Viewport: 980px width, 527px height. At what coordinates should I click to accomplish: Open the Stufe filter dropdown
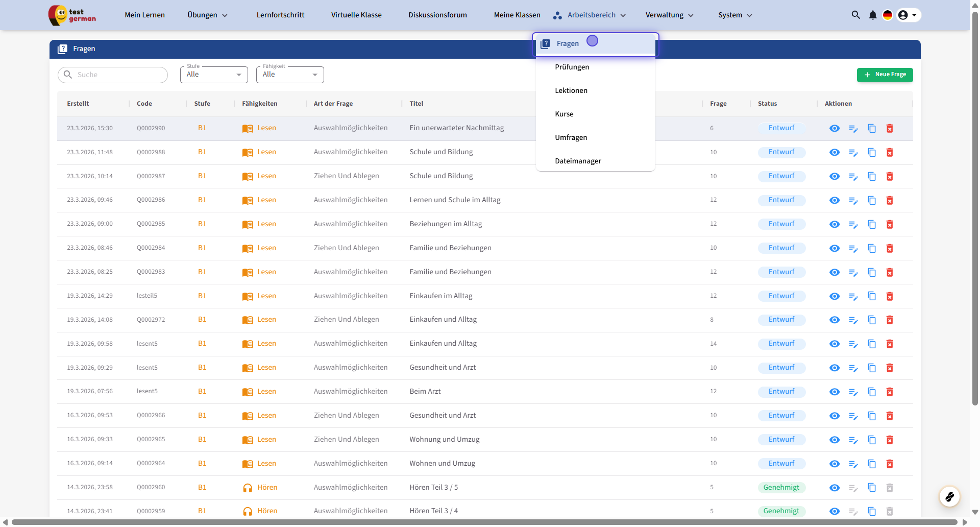pos(214,75)
